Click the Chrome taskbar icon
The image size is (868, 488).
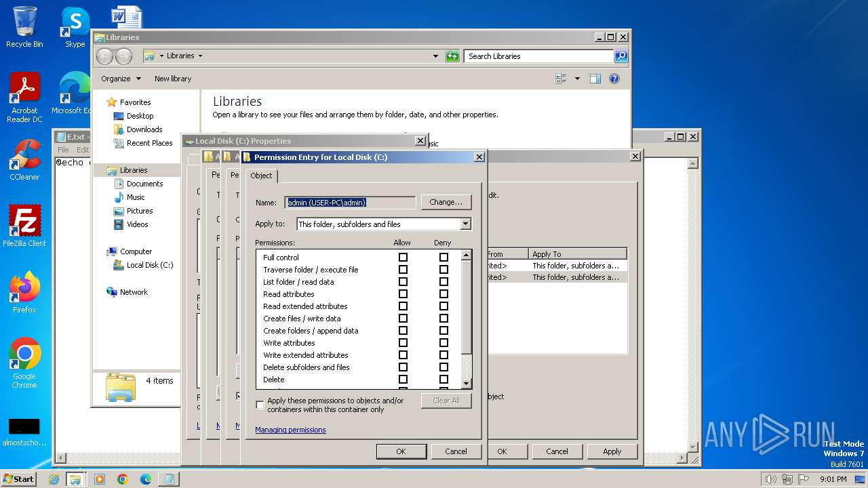point(123,479)
